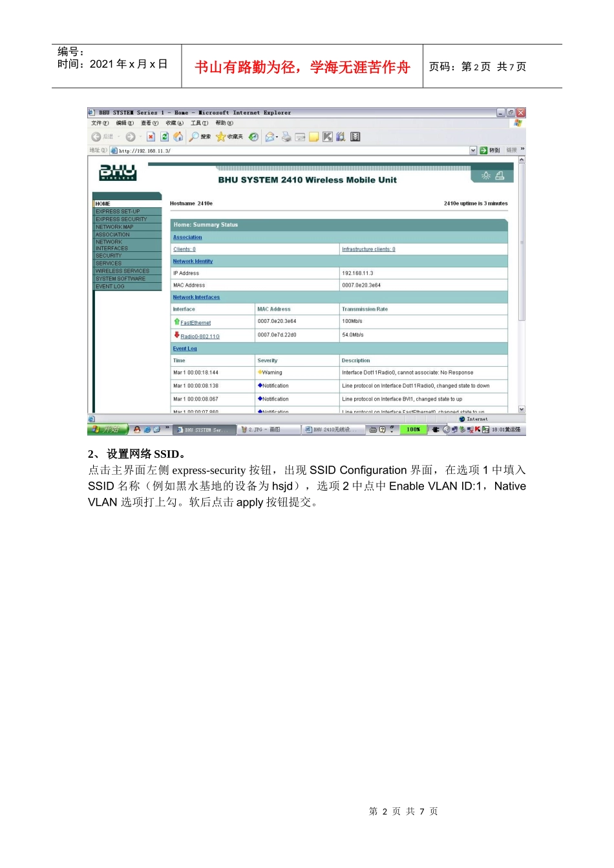Open NETWORK INTERFACES in left navigation
614x868 pixels.
point(128,245)
